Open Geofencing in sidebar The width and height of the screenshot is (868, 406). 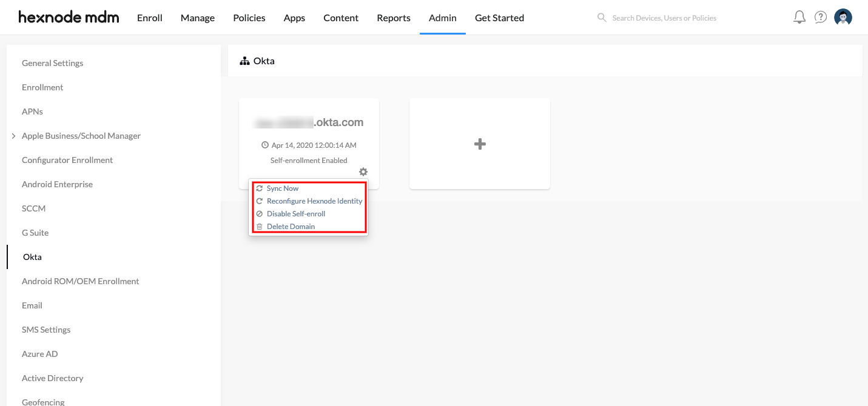click(x=43, y=402)
